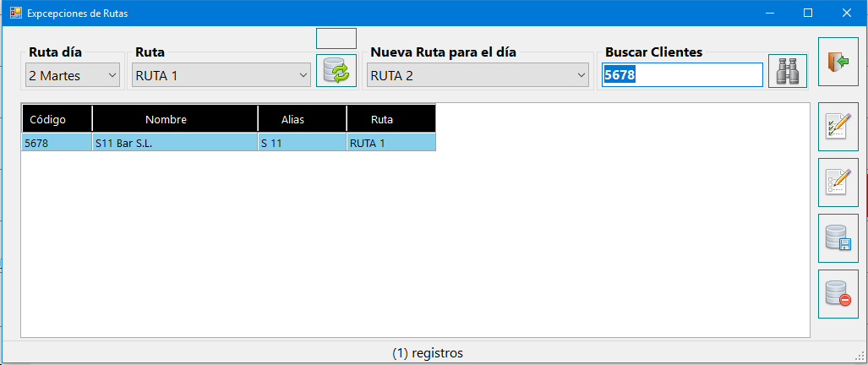Delete using the database minus icon
868x365 pixels.
click(838, 294)
